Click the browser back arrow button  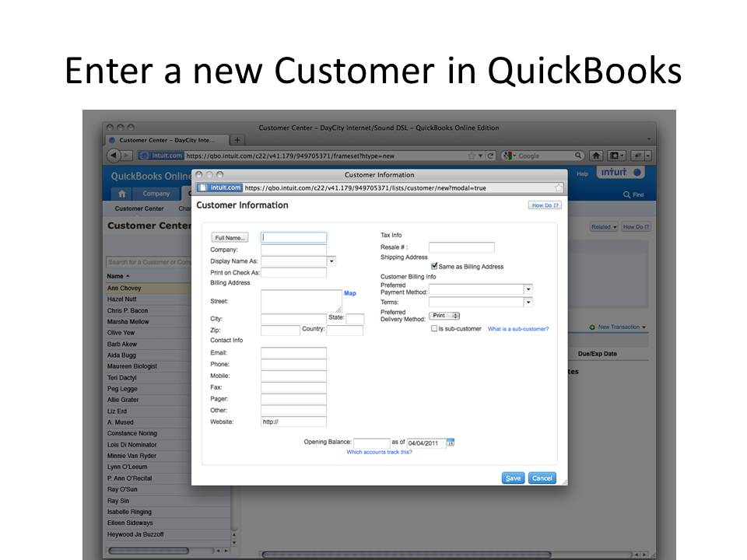click(114, 156)
